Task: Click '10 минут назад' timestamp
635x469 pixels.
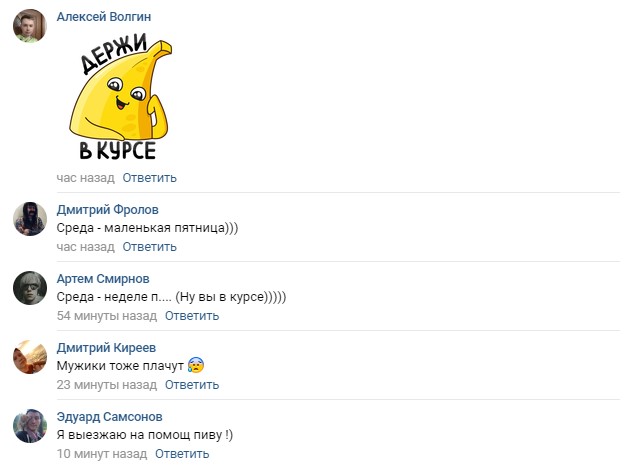Action: coord(102,454)
